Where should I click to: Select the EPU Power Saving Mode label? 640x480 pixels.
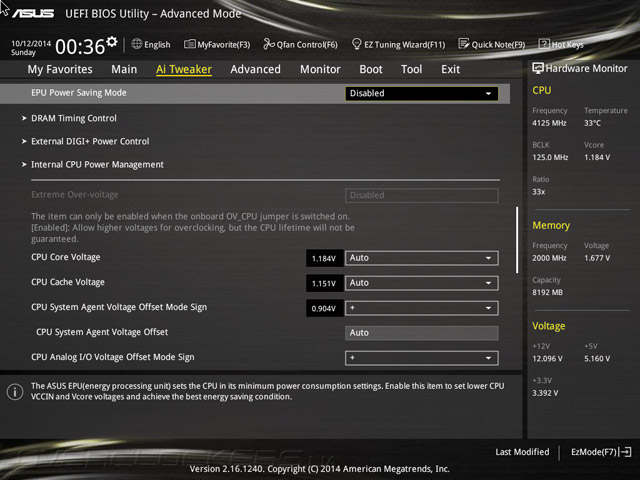(x=79, y=93)
